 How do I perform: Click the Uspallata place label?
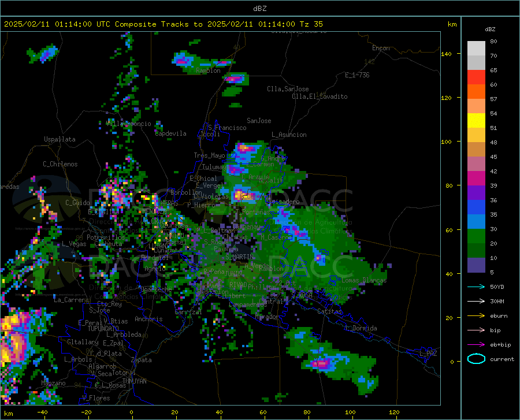click(60, 139)
